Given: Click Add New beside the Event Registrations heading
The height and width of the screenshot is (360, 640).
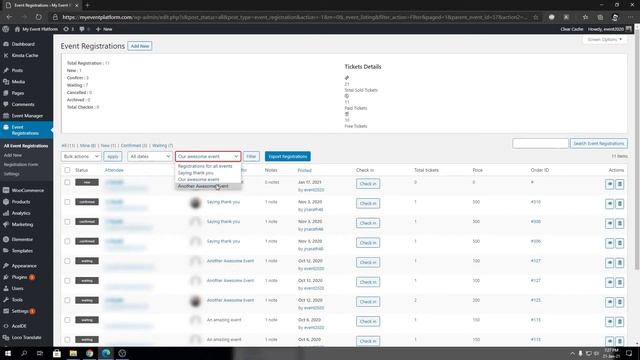Looking at the screenshot, I should tap(140, 46).
